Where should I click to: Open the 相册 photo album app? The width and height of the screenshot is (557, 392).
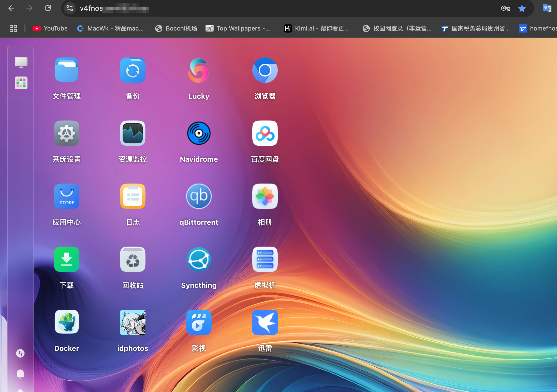click(x=265, y=196)
